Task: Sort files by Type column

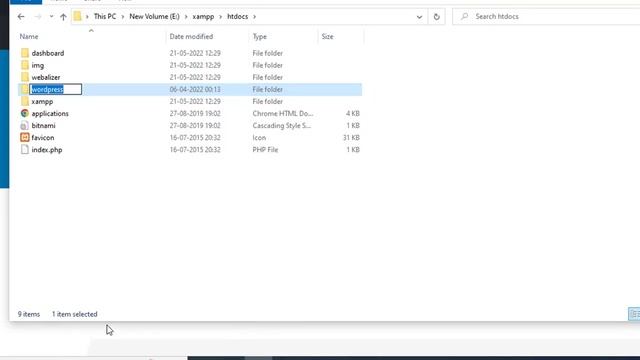Action: 260,36
